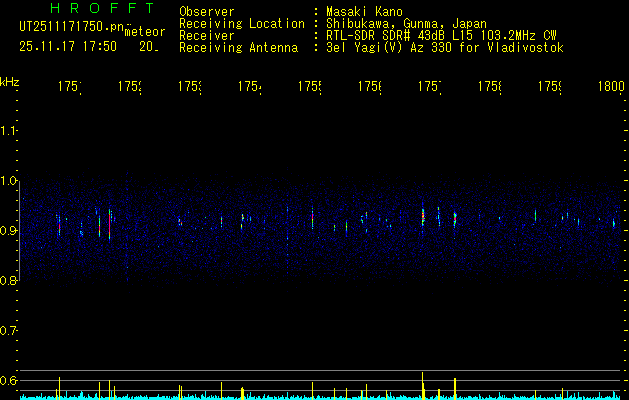The image size is (629, 400).
Task: Click the HROFFT title text
Action: [x=102, y=8]
